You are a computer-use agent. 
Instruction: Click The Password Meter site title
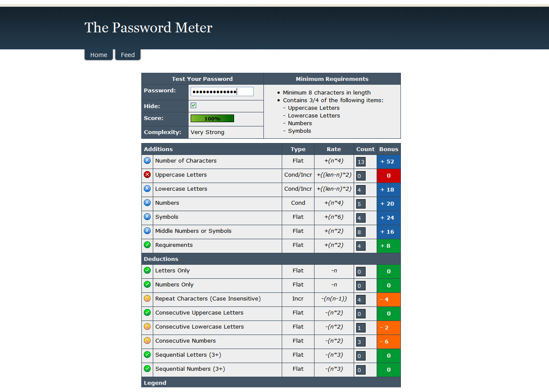coord(149,28)
